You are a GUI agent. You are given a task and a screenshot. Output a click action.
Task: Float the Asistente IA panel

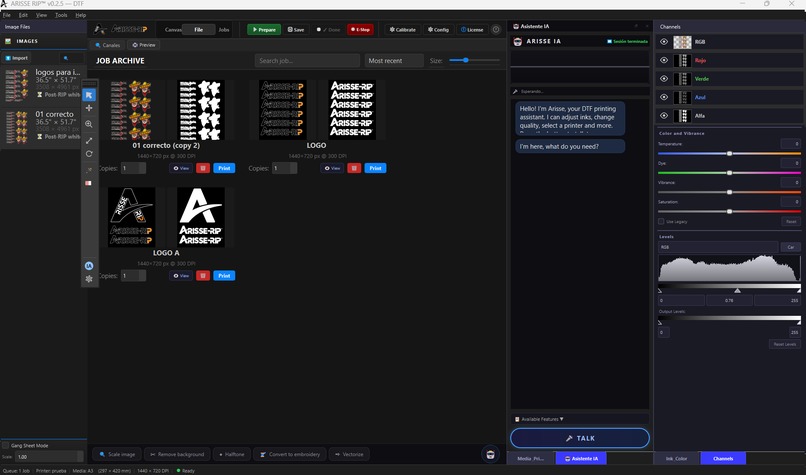[636, 26]
